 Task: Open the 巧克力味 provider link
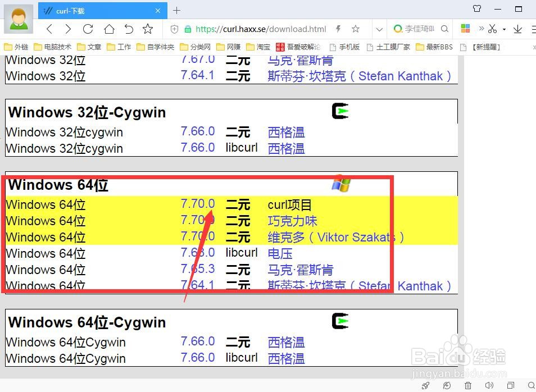pyautogui.click(x=292, y=221)
